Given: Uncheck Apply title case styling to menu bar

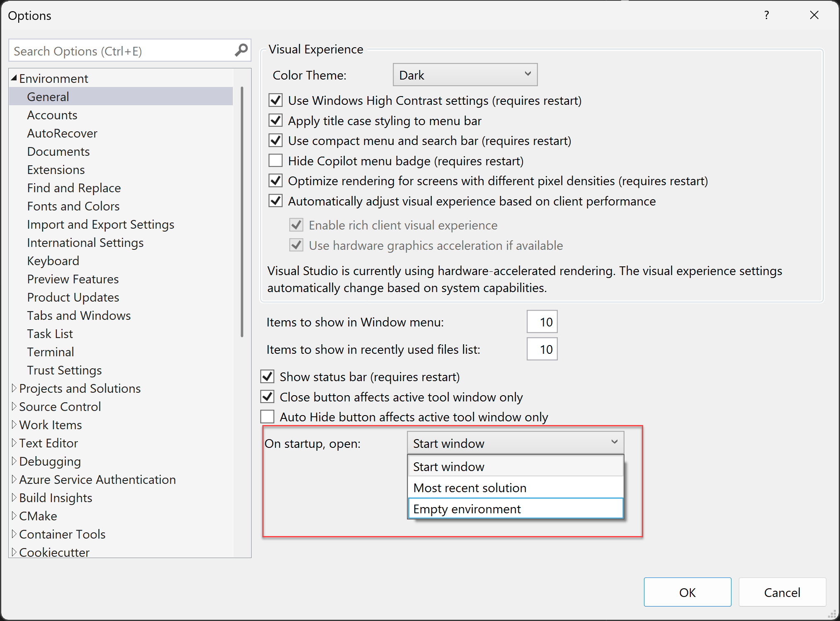Looking at the screenshot, I should [275, 120].
